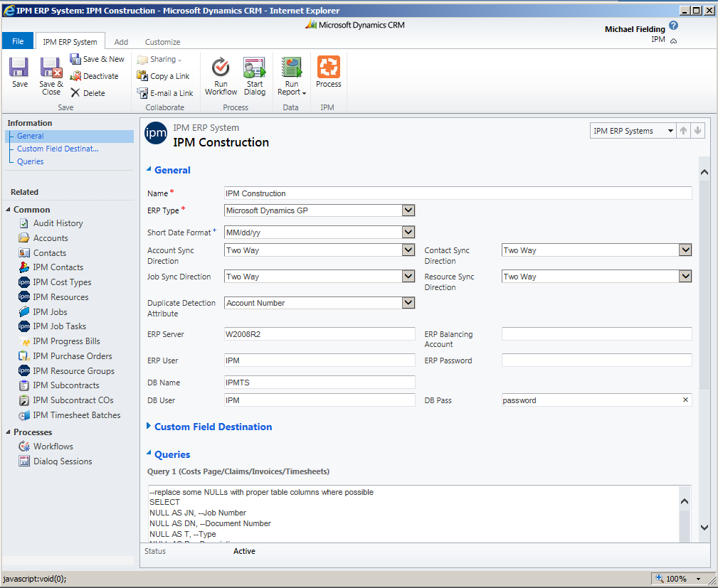Click the form scrollbar down arrow
Screen dimensions: 718x588
click(704, 527)
